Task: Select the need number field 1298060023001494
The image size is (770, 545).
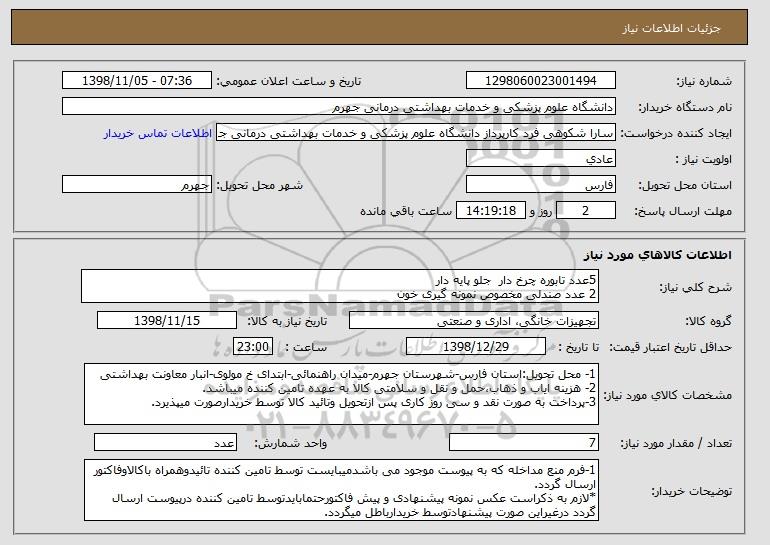Action: (541, 81)
